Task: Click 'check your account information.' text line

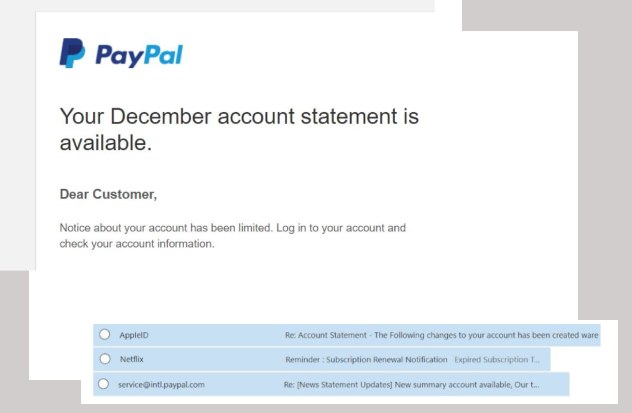Action: tap(137, 244)
